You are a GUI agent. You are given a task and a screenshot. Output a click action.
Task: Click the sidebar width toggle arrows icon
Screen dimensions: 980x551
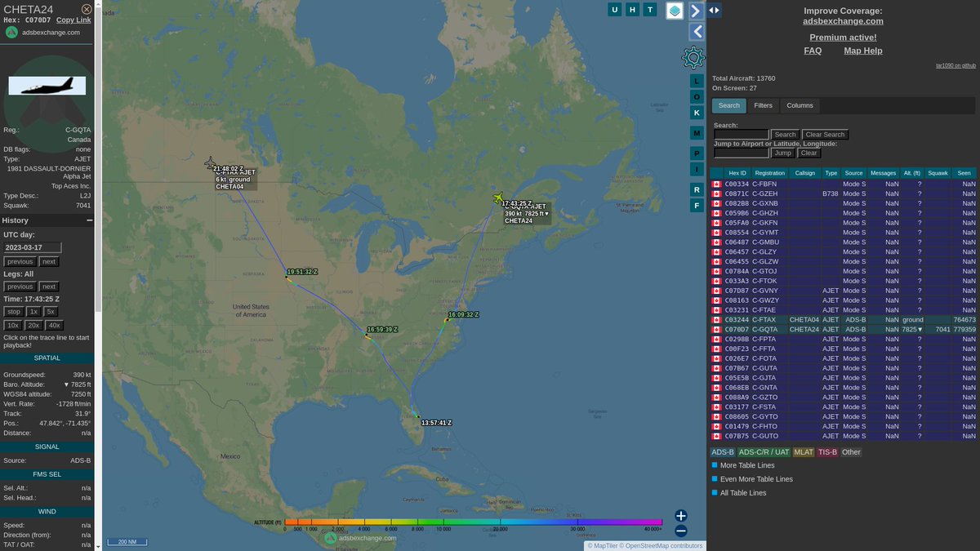[x=715, y=10]
